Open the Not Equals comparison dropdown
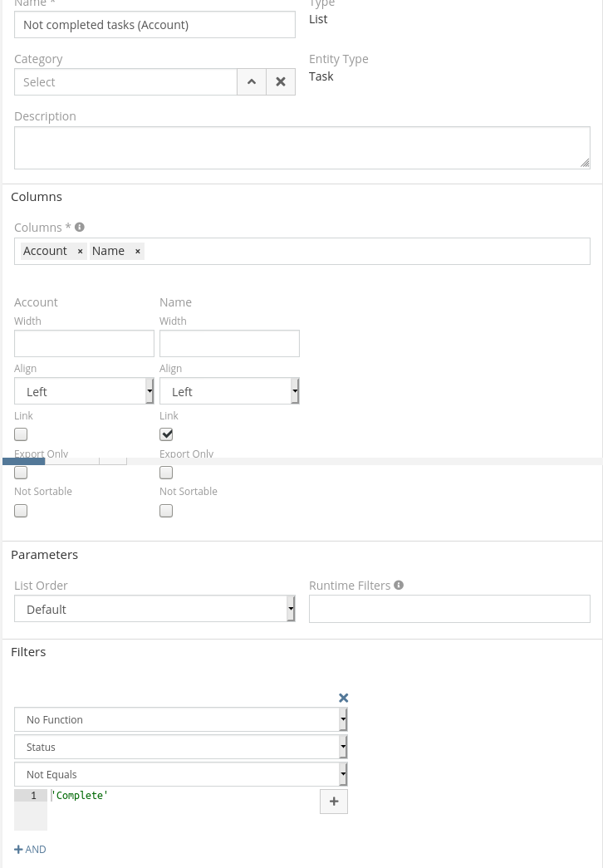This screenshot has width=603, height=868. pos(180,775)
